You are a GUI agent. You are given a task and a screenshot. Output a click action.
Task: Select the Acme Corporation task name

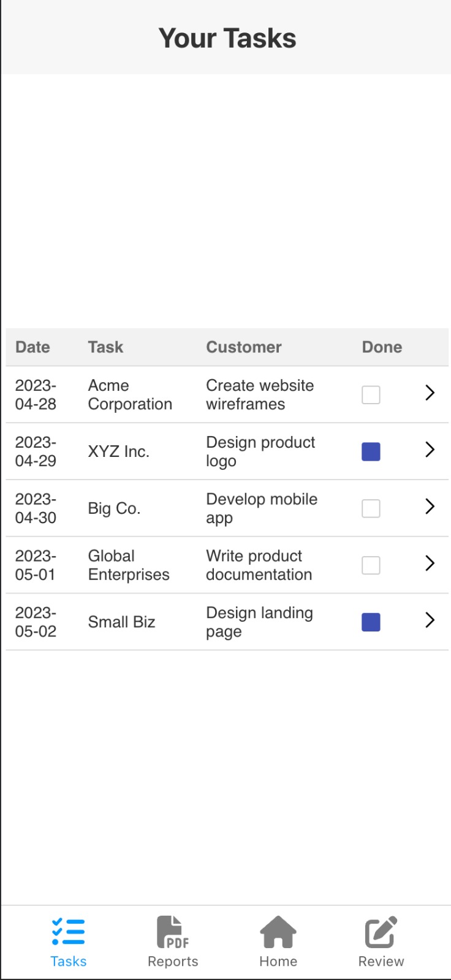pos(130,395)
